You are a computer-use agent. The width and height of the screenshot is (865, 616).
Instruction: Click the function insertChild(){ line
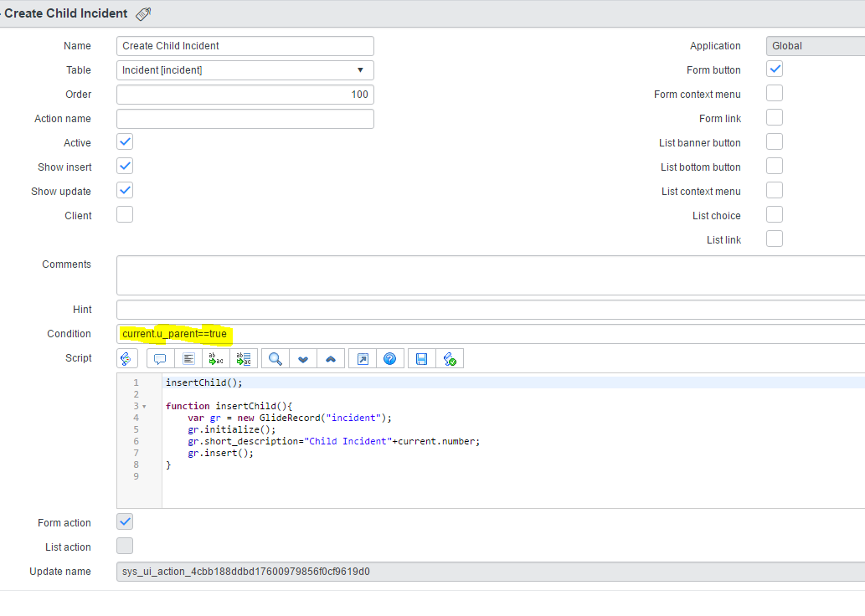coord(229,406)
